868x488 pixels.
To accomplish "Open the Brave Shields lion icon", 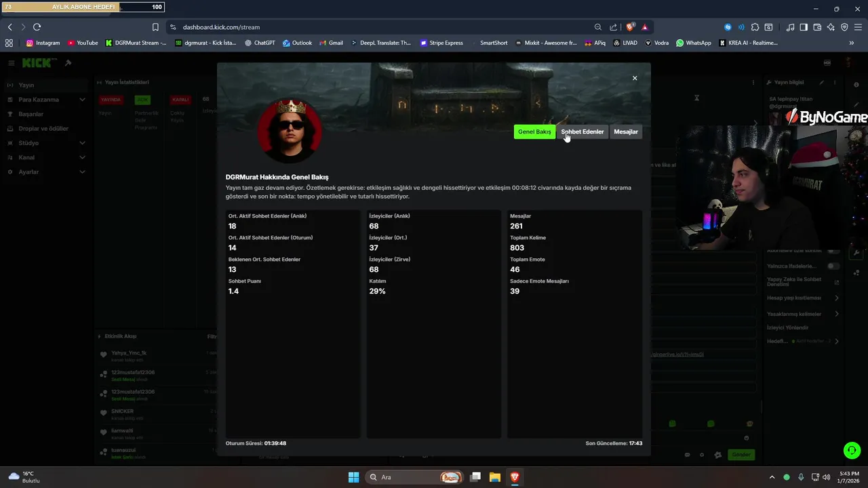I will point(631,27).
